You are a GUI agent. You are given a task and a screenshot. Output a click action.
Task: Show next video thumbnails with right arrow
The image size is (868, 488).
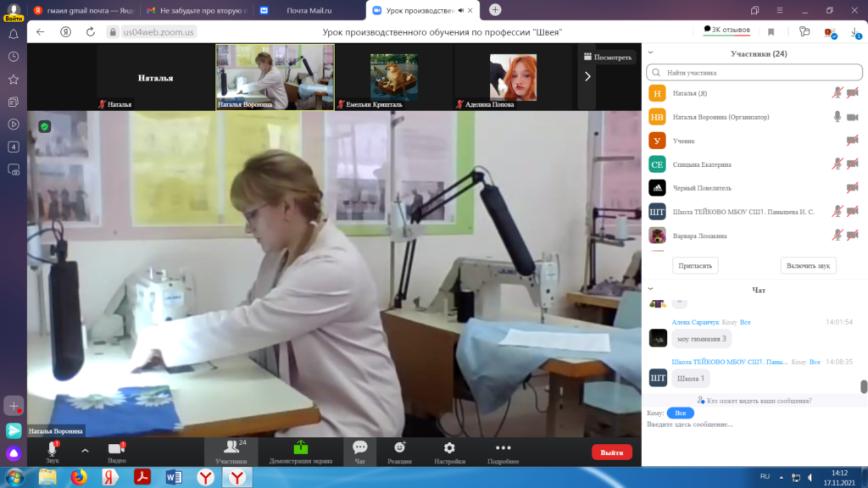click(x=587, y=77)
